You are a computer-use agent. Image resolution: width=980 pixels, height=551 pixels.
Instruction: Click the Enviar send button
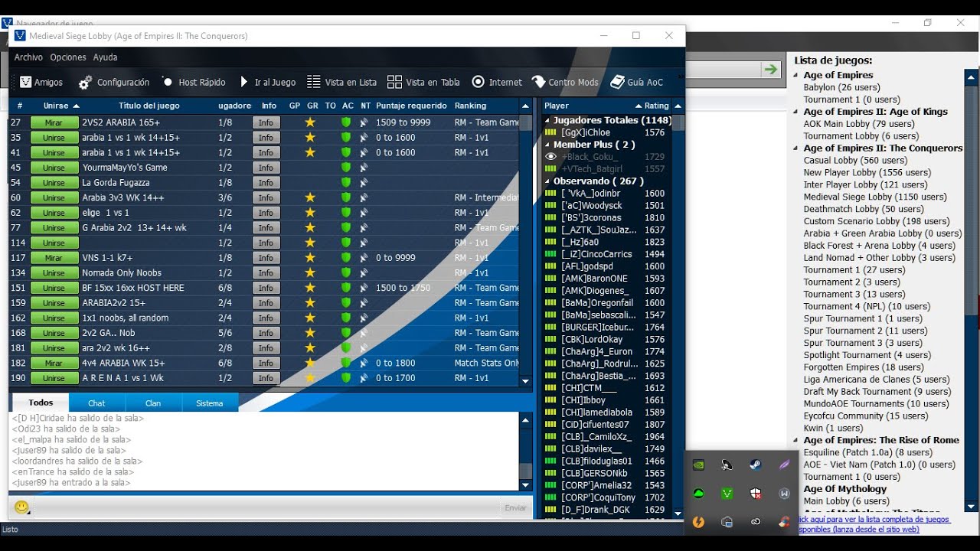point(515,507)
